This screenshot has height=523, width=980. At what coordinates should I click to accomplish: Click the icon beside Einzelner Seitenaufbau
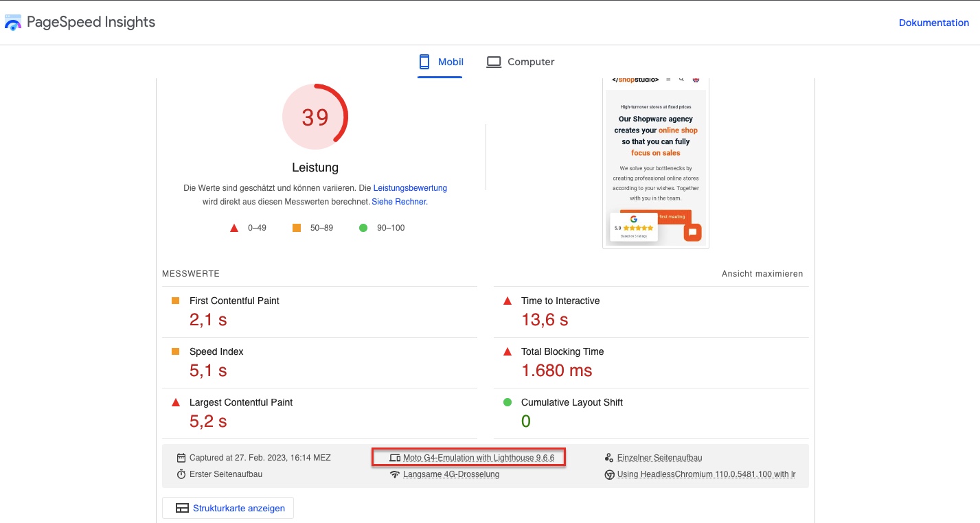tap(609, 458)
